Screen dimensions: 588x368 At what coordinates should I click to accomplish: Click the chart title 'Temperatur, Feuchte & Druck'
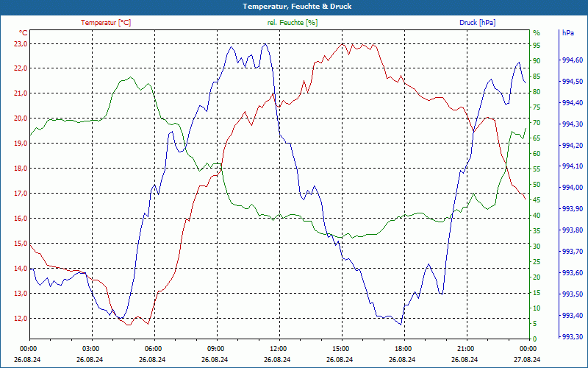[x=297, y=7]
